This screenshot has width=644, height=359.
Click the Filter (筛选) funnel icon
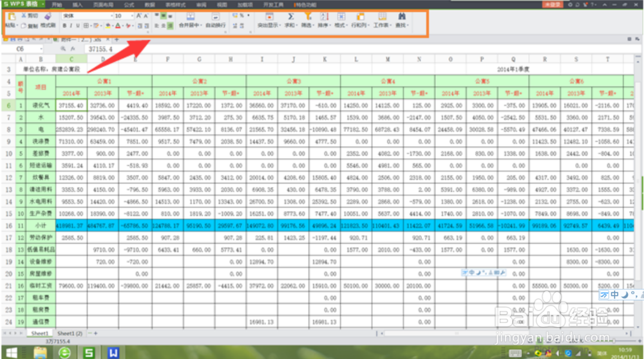(x=308, y=17)
